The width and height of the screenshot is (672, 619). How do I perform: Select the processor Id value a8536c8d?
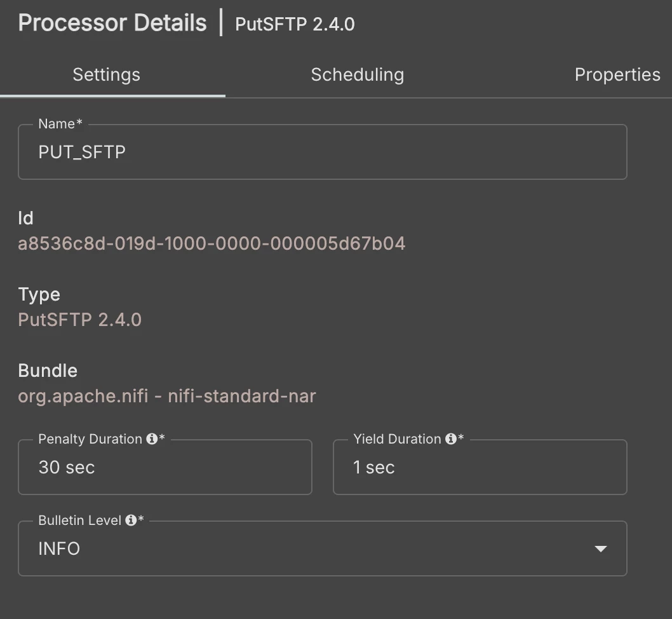coord(212,243)
